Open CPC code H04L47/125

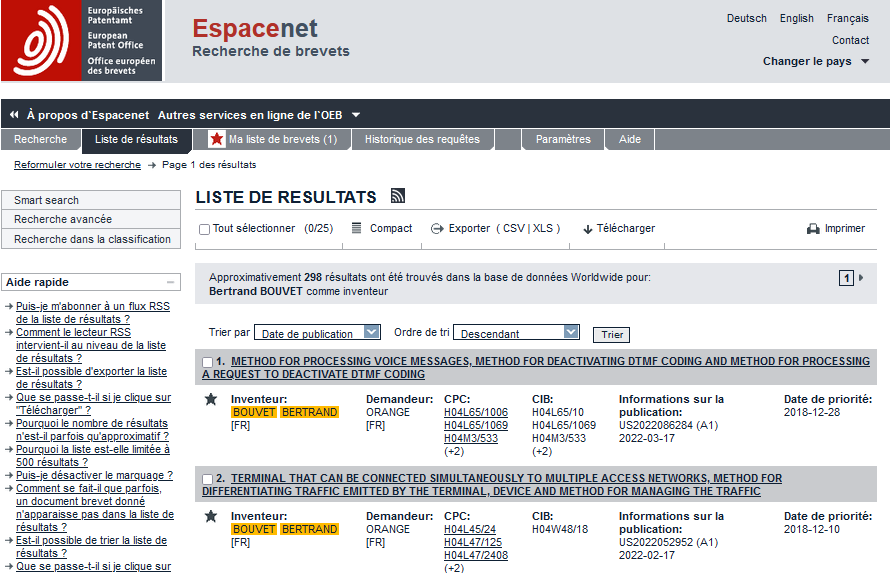point(473,542)
